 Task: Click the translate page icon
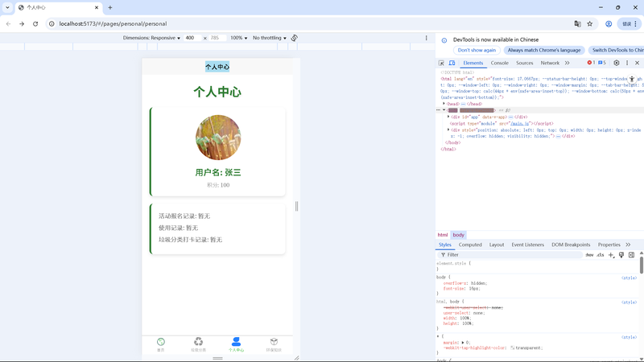click(x=577, y=24)
